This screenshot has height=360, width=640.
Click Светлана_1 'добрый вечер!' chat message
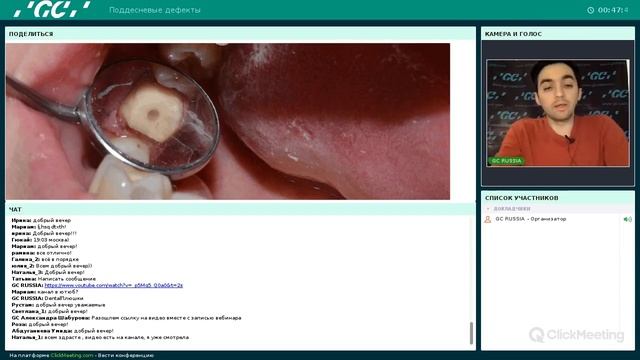(49, 311)
